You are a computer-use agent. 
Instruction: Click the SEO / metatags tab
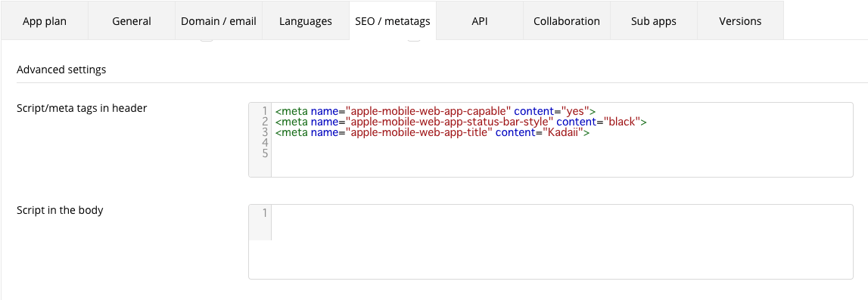(393, 21)
